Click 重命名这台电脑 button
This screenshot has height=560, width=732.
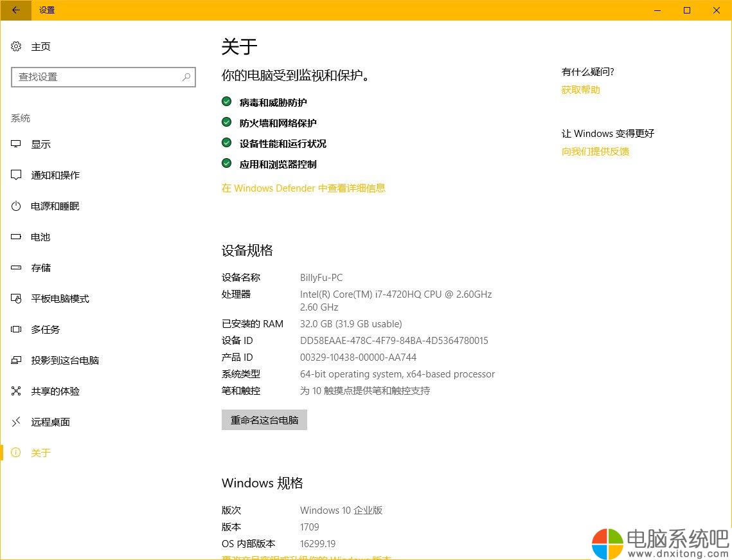(x=264, y=420)
